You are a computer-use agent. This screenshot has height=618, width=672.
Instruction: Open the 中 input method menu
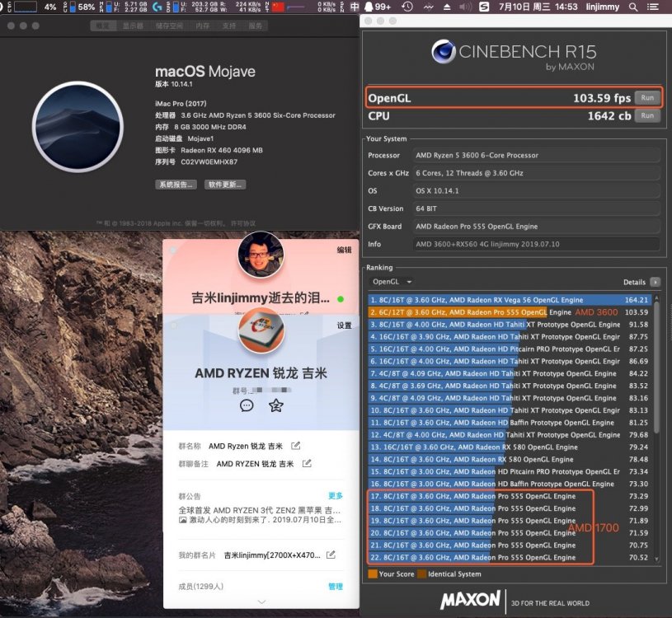coord(355,7)
